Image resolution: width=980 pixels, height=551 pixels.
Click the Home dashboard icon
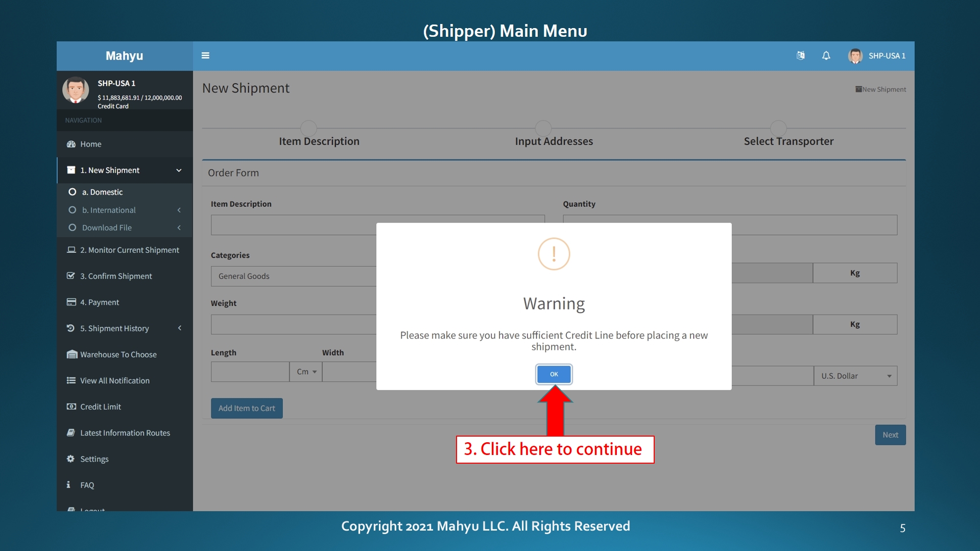point(71,144)
